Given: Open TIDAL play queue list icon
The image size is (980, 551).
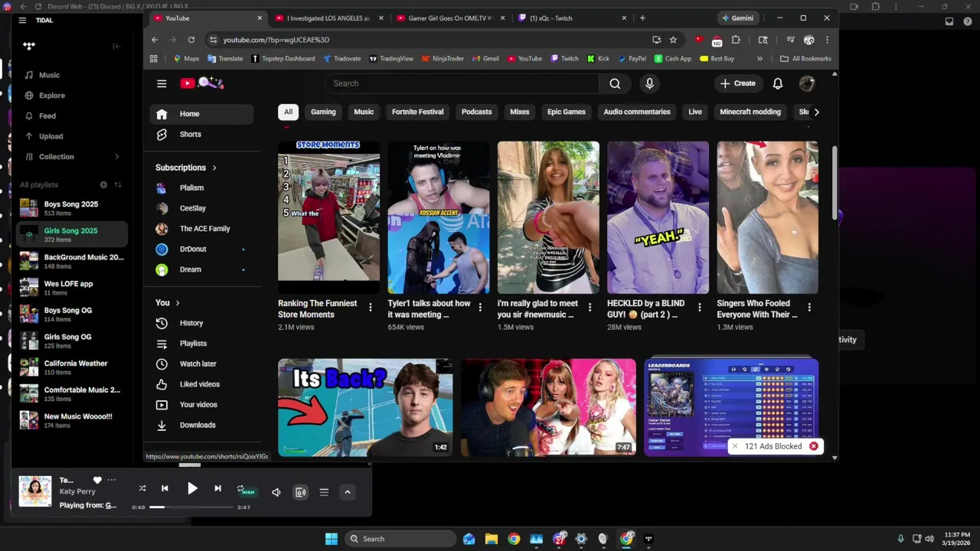Looking at the screenshot, I should pos(324,492).
